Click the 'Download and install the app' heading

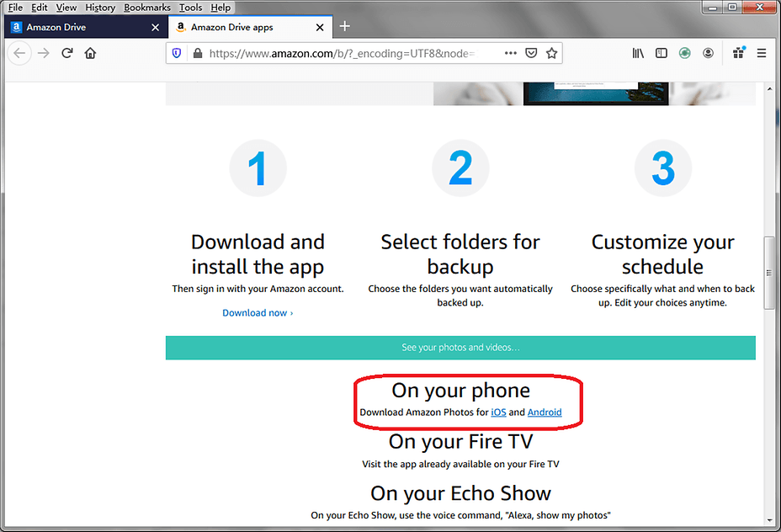[x=258, y=254]
